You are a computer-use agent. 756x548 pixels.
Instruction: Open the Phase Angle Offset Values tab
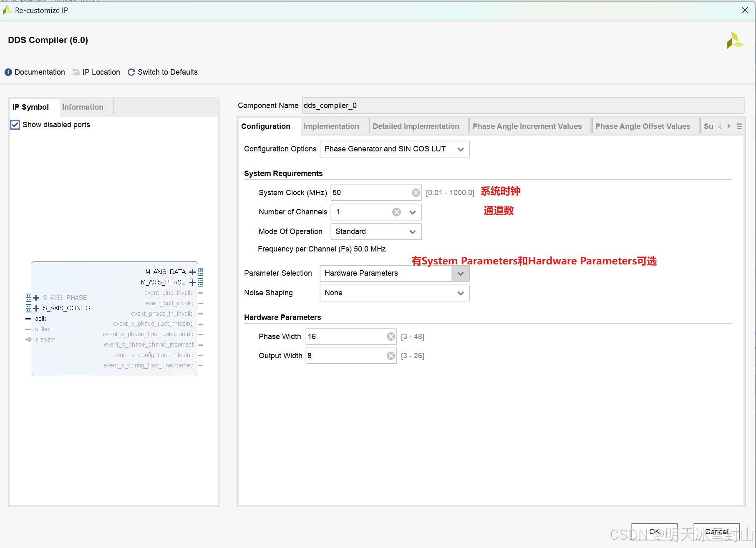coord(643,126)
